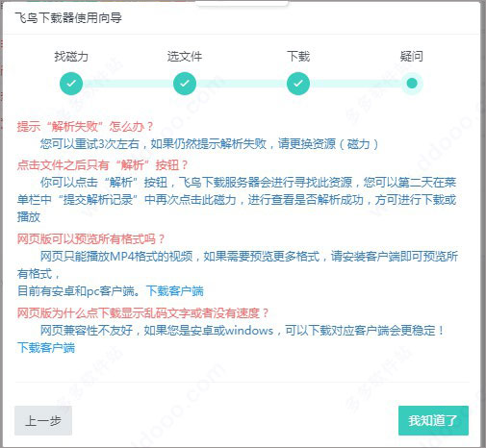Click the 疑问 step dot indicator
The width and height of the screenshot is (486, 448).
412,84
